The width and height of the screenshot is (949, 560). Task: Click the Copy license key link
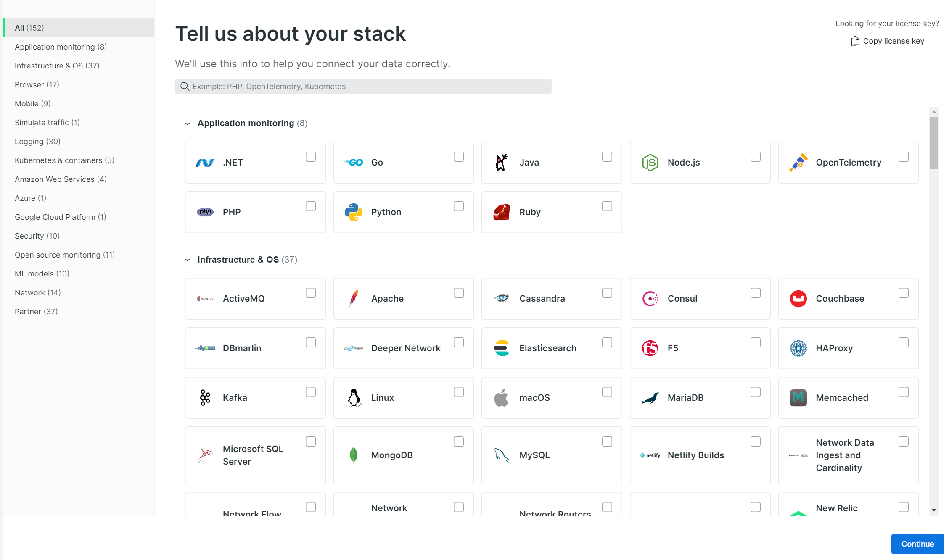point(893,41)
